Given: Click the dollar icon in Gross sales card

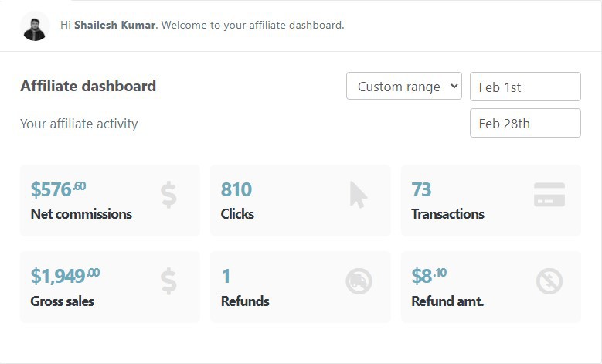Looking at the screenshot, I should (168, 281).
